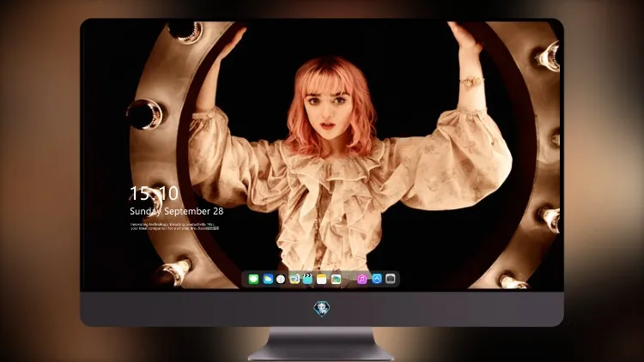Click the mascot logo on the monitor chin
Image resolution: width=644 pixels, height=362 pixels.
(x=322, y=309)
